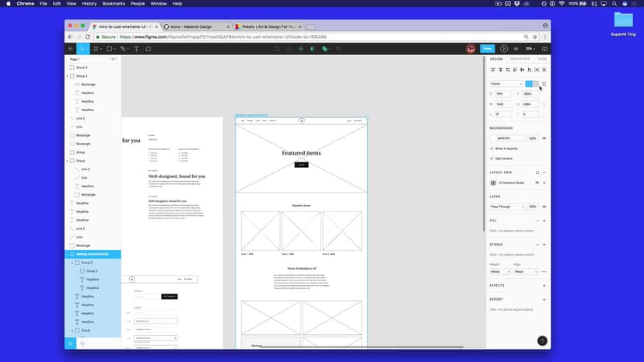
Task: Click the Present play button
Action: coord(504,49)
